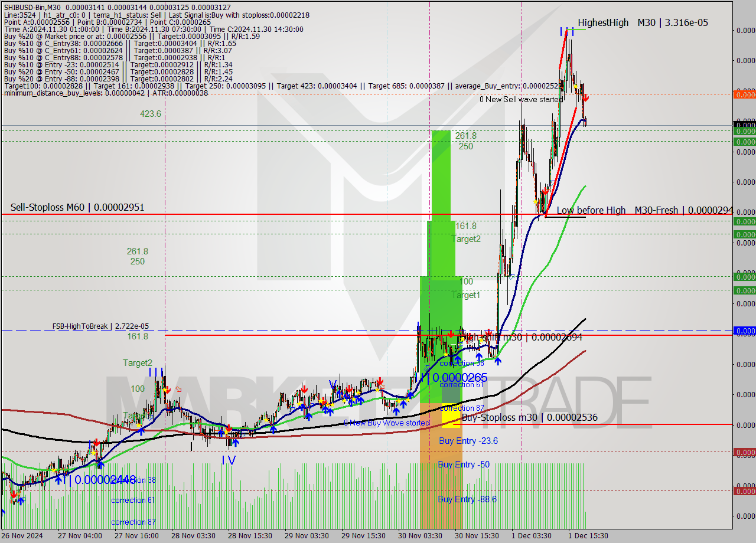Select the 'Buy %10 @ C_Entry61' row
The image size is (756, 543).
118,50
